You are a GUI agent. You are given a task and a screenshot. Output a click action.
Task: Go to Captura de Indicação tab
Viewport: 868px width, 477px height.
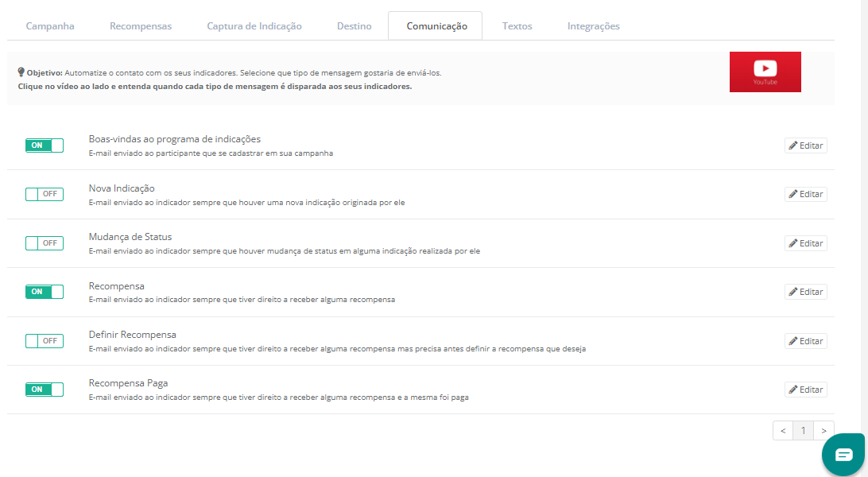pos(254,26)
